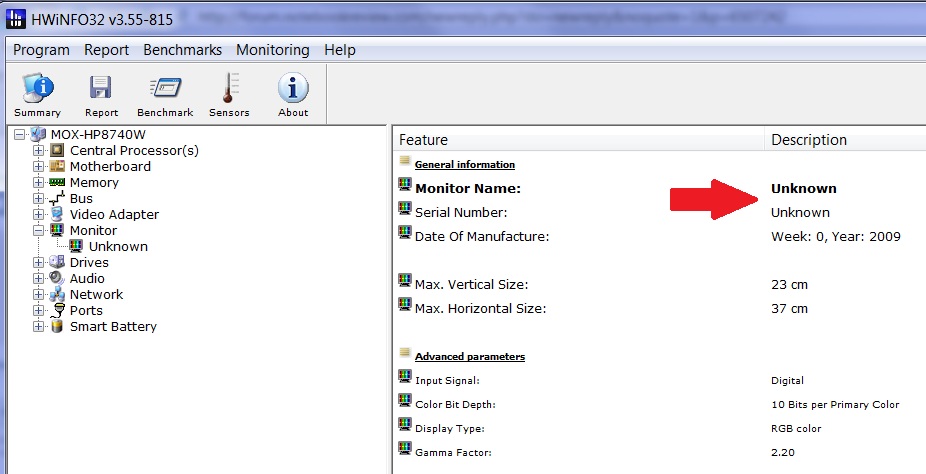This screenshot has width=926, height=474.
Task: Click the Unknown monitor child icon
Action: coord(76,246)
